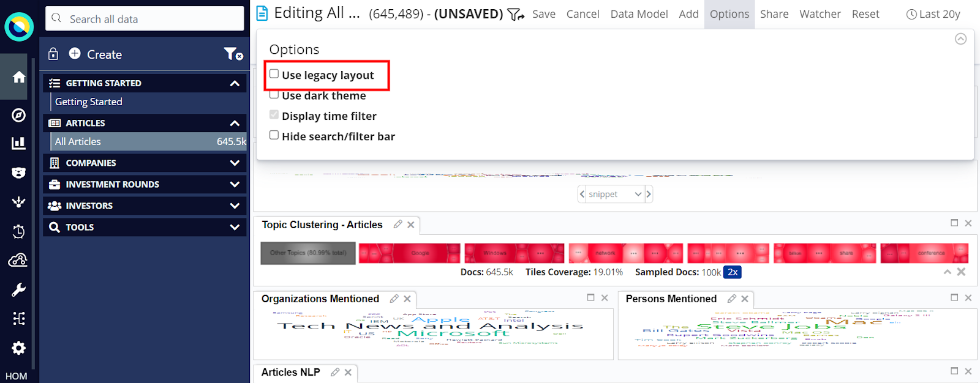Enable Hide search/filter bar checkbox

coord(274,135)
